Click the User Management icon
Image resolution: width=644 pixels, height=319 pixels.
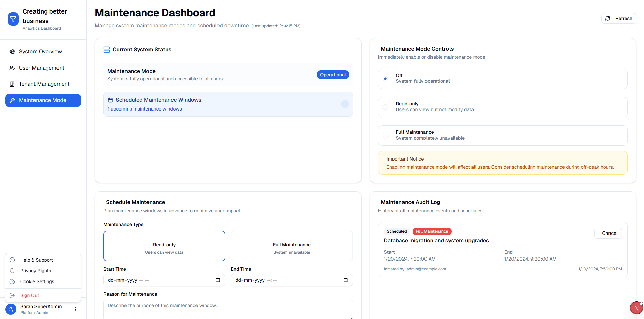pos(12,68)
